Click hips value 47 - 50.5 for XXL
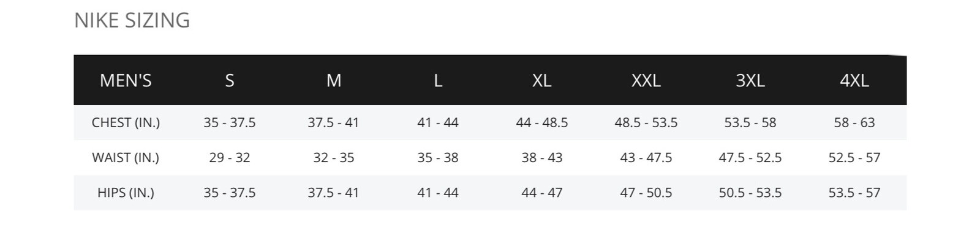980x230 pixels. coord(646,193)
